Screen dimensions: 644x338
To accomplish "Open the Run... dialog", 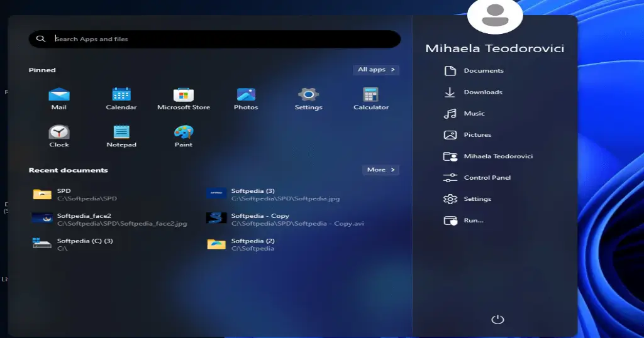I will tap(464, 221).
